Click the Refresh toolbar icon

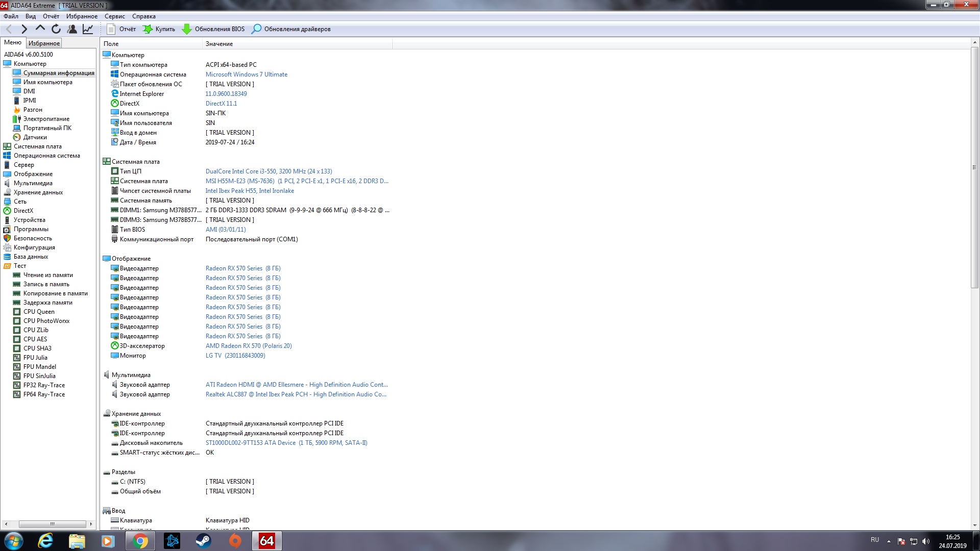tap(56, 29)
